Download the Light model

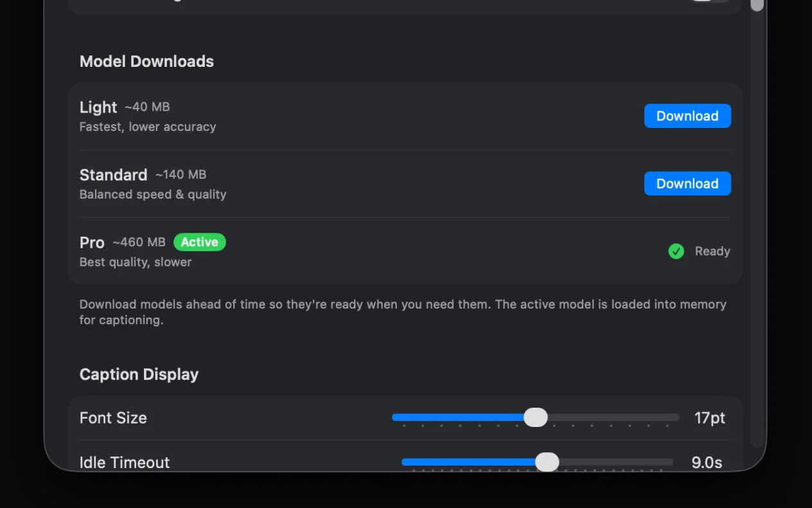click(687, 116)
